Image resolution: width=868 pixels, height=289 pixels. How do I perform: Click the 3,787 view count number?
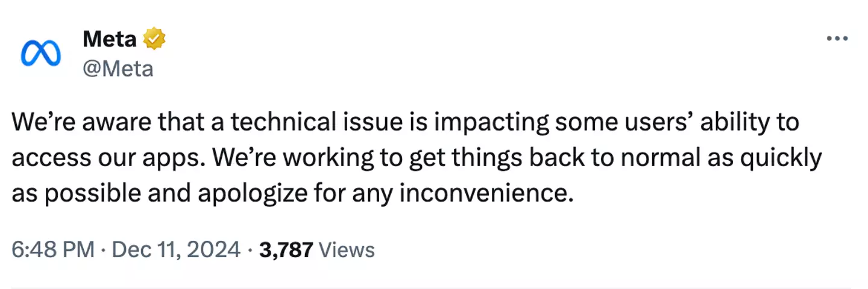285,249
